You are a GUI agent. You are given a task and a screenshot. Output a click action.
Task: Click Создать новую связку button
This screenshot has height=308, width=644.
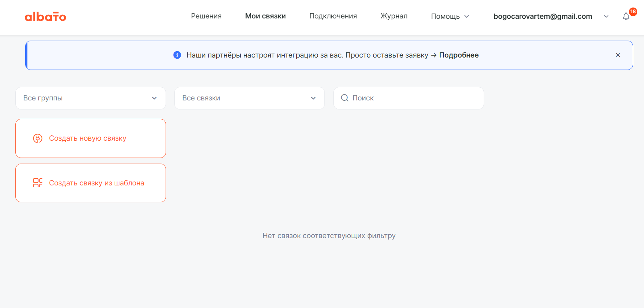point(90,138)
